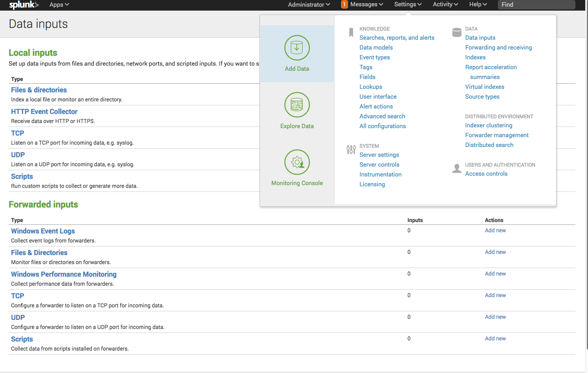Open the Administrator menu

pyautogui.click(x=308, y=4)
